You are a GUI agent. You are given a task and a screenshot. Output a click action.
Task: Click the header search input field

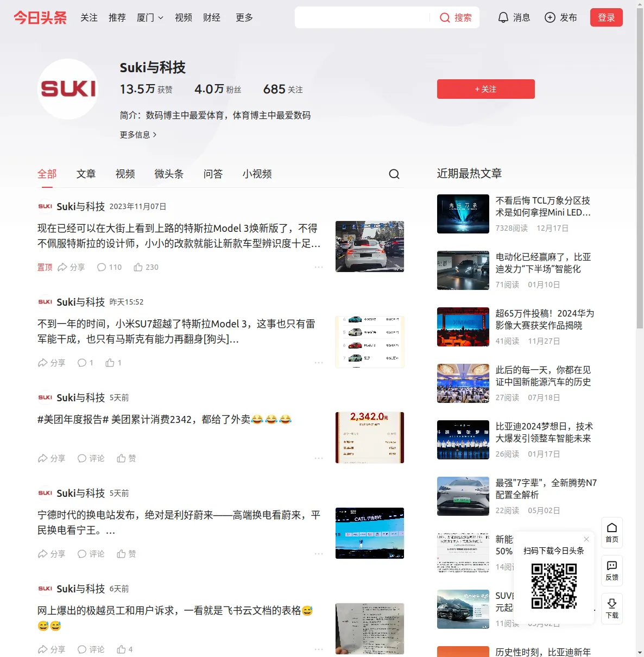click(x=363, y=17)
